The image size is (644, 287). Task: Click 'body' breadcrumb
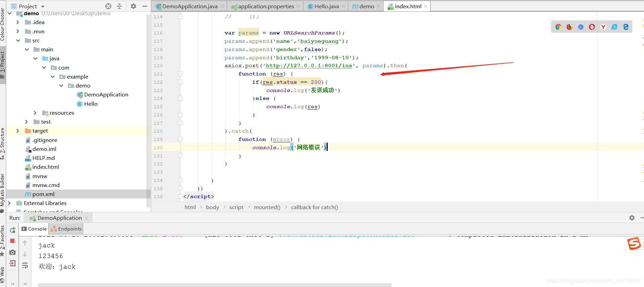pyautogui.click(x=212, y=207)
